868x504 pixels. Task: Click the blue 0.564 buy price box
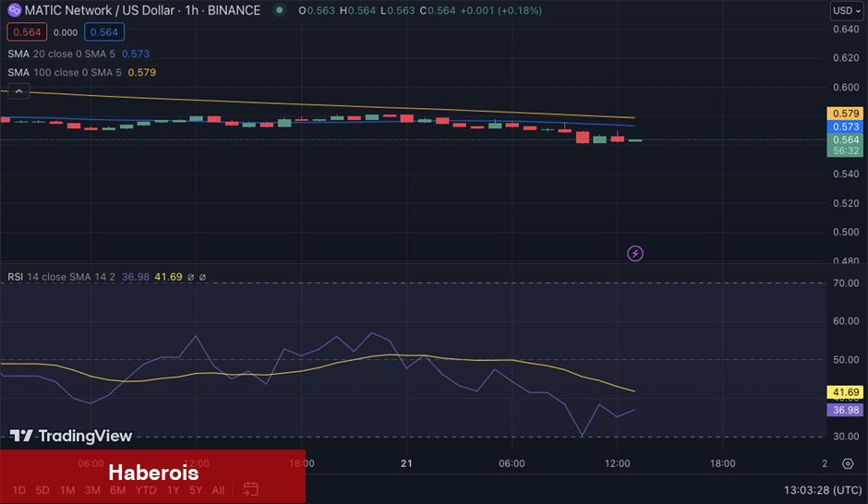click(104, 32)
